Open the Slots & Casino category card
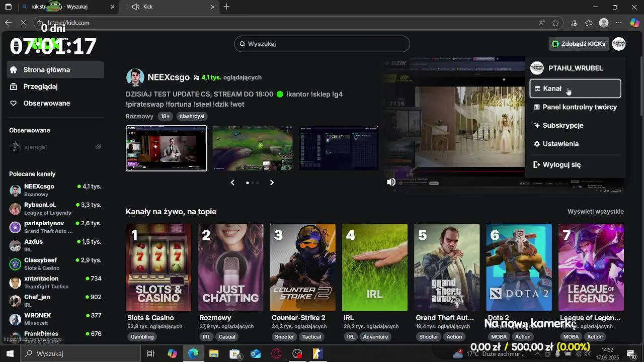 click(158, 267)
